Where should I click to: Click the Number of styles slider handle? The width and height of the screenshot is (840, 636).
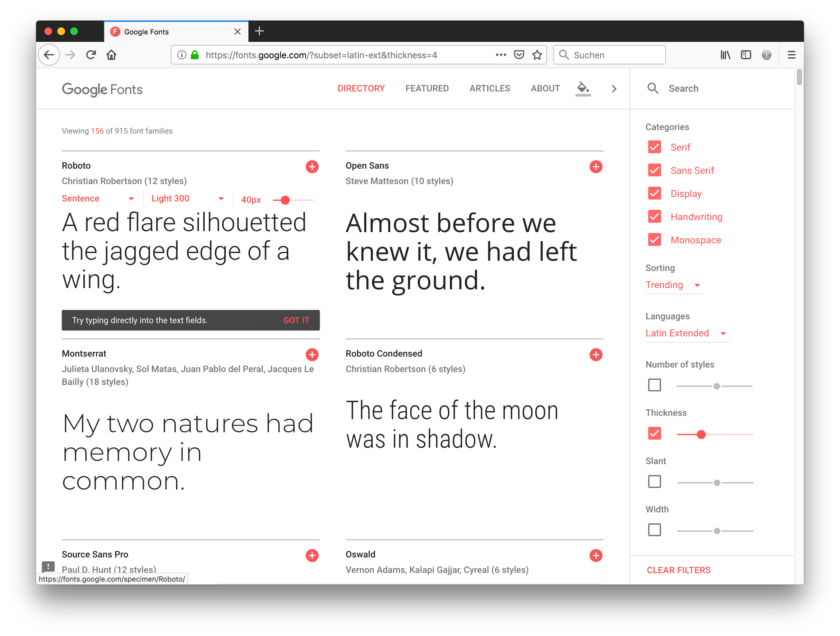[716, 386]
